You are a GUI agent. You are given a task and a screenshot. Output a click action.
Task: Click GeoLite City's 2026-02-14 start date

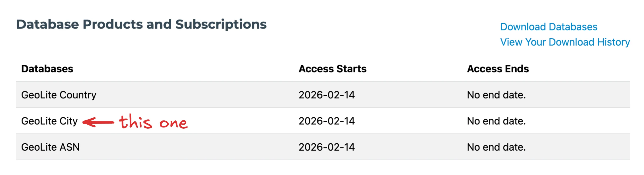(x=326, y=121)
